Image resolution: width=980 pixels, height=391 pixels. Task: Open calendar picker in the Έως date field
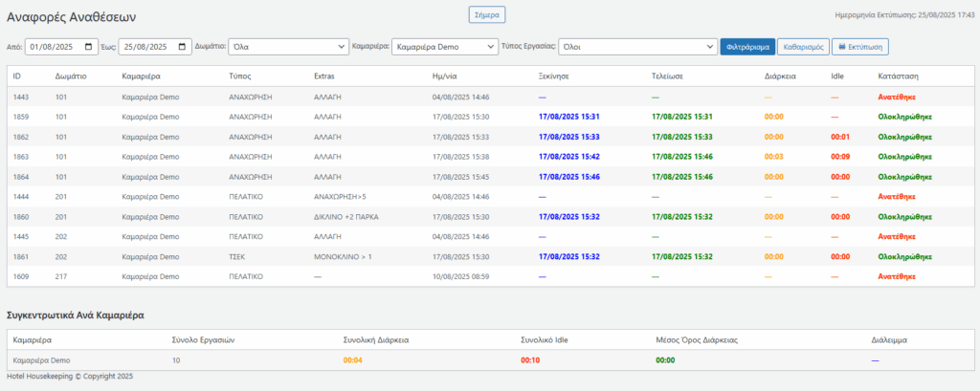(x=182, y=47)
